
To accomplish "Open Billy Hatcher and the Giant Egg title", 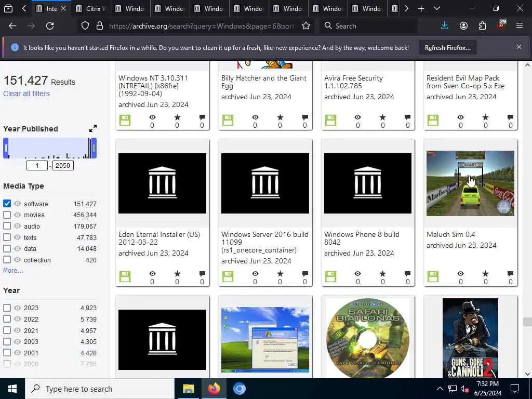I will point(263,82).
